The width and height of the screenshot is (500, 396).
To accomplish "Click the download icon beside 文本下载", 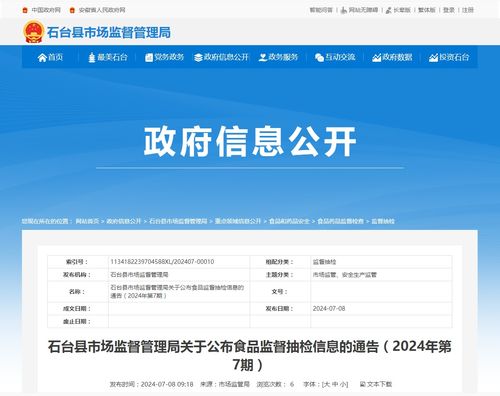I will pos(363,384).
